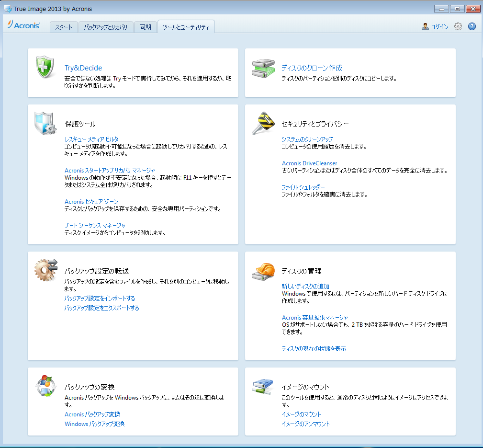
Task: Click the バックアップ設定の転送 heading
Action: pyautogui.click(x=97, y=271)
